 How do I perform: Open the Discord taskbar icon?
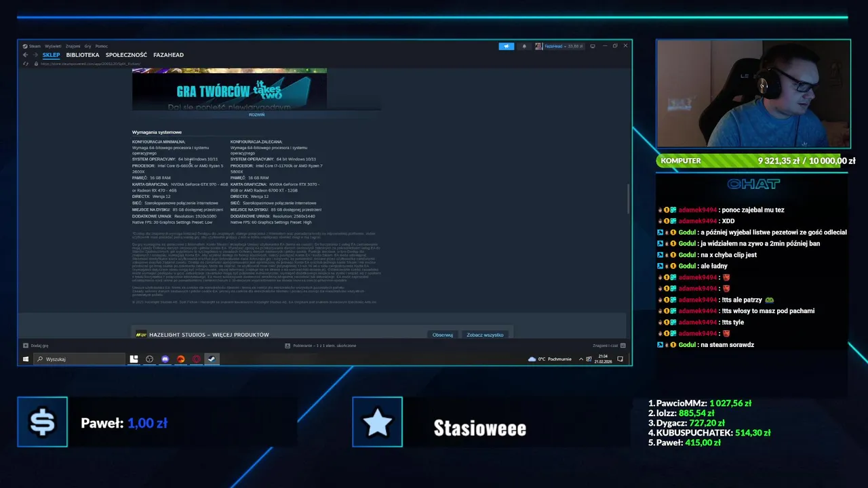[165, 359]
